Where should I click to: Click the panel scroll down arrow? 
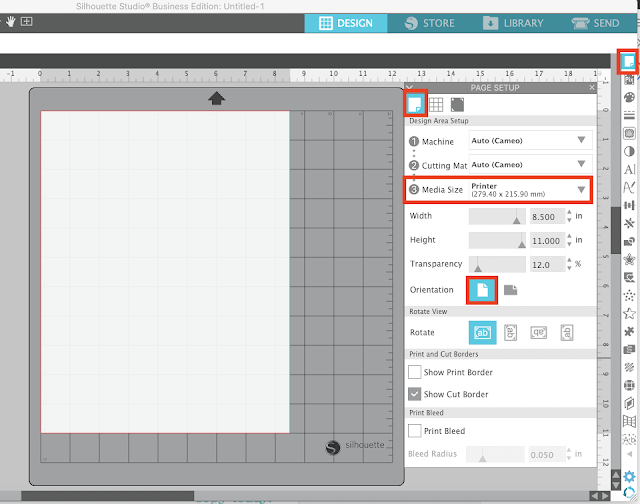(616, 486)
